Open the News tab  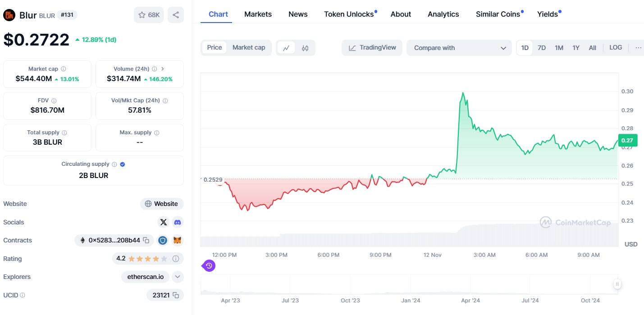coord(298,14)
